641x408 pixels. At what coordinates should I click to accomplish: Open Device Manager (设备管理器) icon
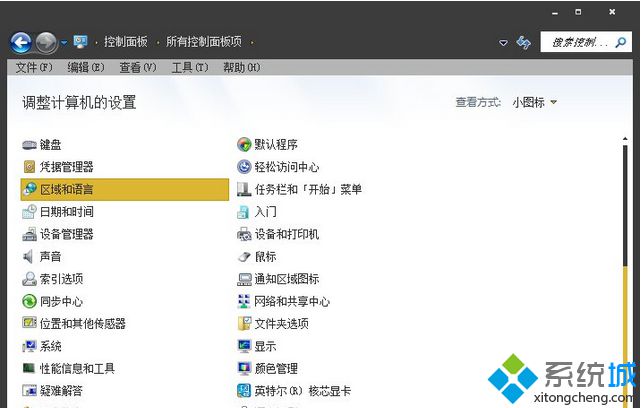click(29, 234)
